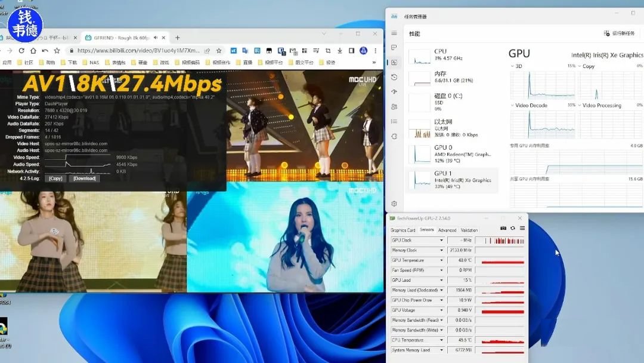This screenshot has width=644, height=363.
Task: Click the Bilibili URL address bar
Action: [x=138, y=51]
